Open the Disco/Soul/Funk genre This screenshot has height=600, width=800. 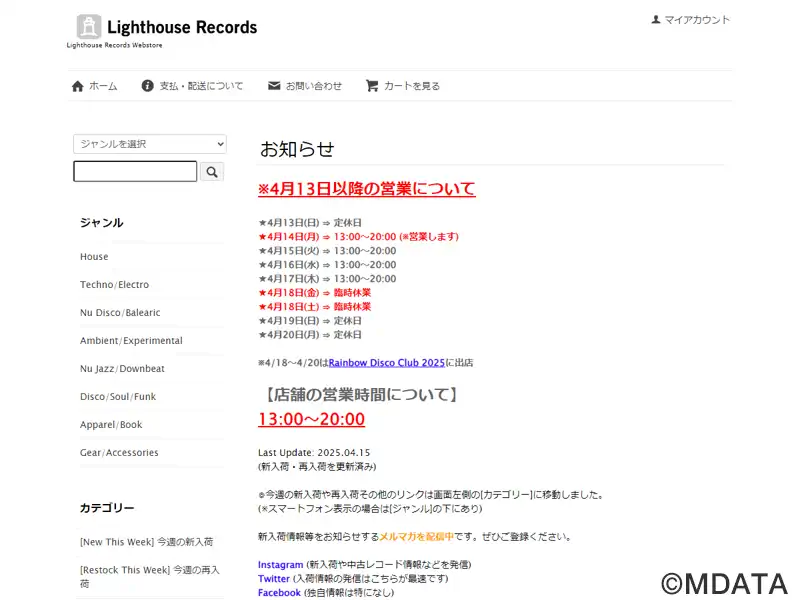pyautogui.click(x=118, y=397)
